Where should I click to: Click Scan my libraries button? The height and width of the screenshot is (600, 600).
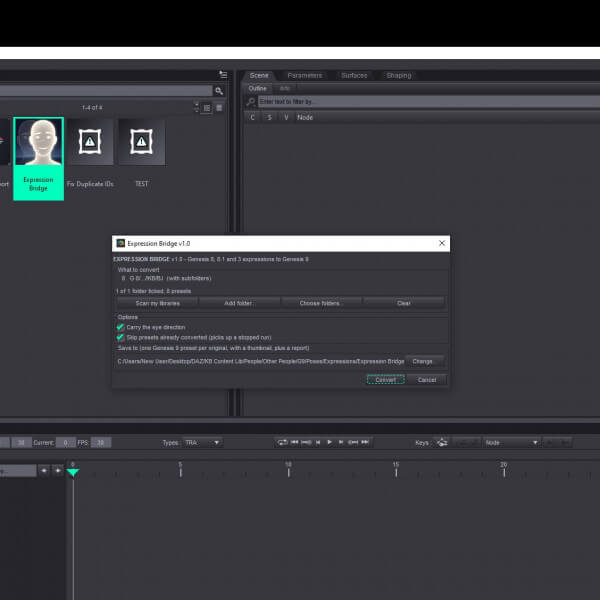[x=158, y=303]
